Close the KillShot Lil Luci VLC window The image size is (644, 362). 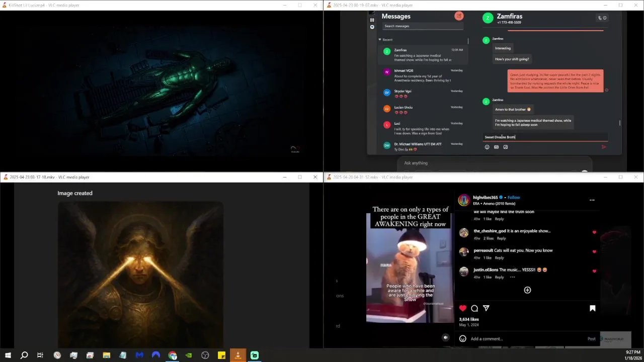click(x=315, y=5)
